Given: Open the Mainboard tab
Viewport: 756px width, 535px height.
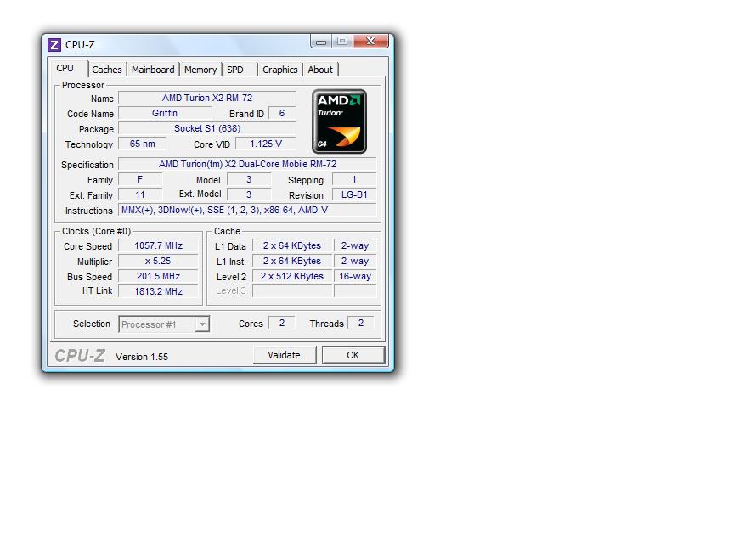Looking at the screenshot, I should (x=153, y=70).
